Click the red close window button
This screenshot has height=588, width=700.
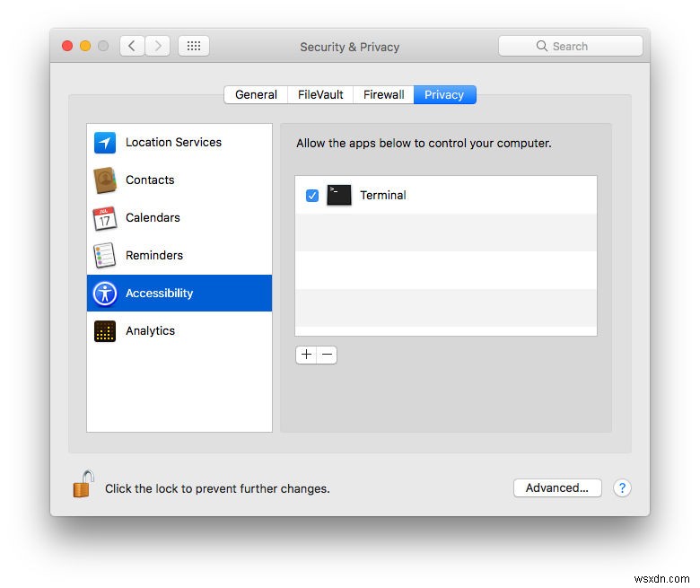pyautogui.click(x=67, y=46)
